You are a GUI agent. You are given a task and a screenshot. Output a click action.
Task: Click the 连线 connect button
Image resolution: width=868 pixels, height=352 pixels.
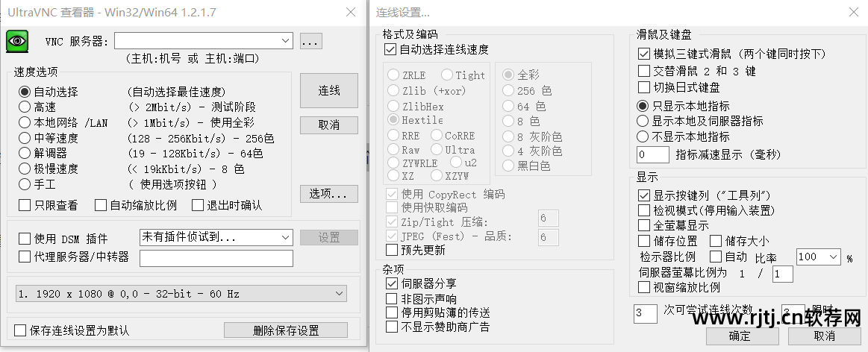pos(329,91)
